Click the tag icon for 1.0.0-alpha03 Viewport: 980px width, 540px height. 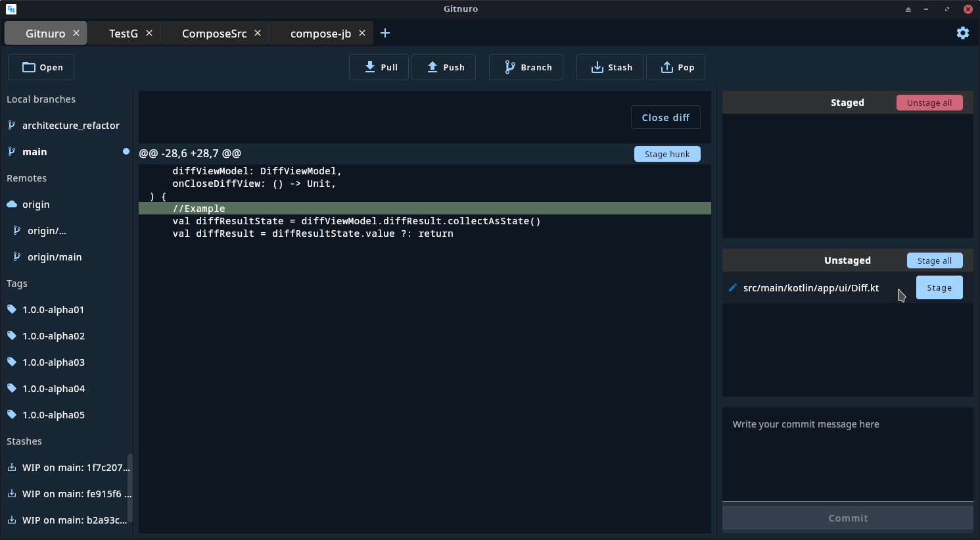tap(11, 362)
